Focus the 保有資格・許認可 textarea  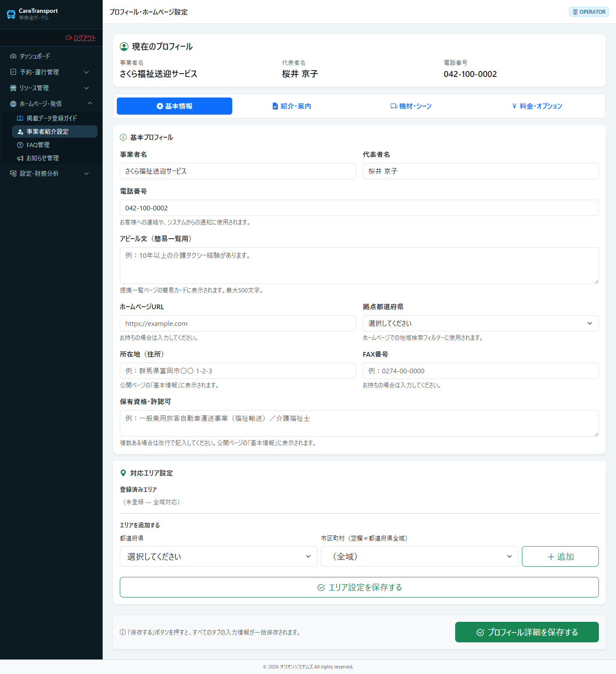coord(359,423)
